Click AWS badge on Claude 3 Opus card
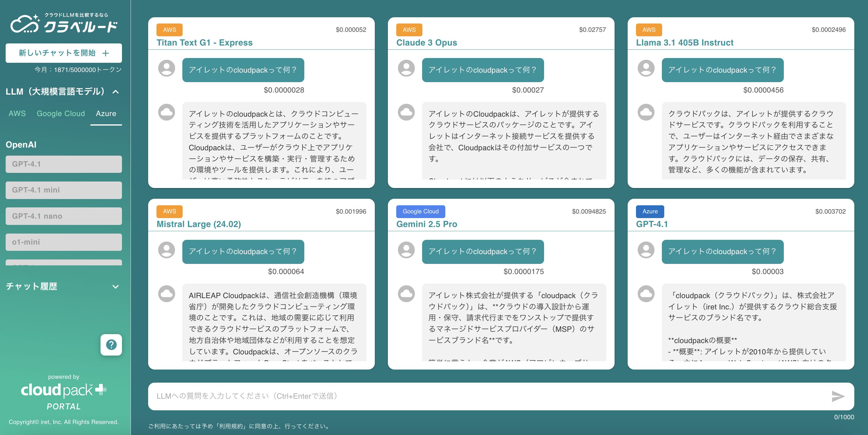The width and height of the screenshot is (868, 435). 409,30
